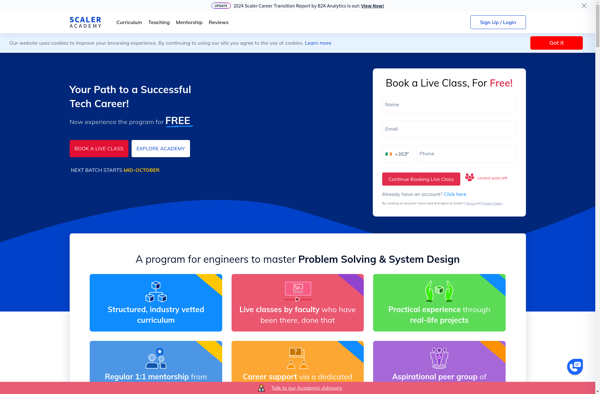Click the structured curriculum cubes icon

[x=156, y=292]
